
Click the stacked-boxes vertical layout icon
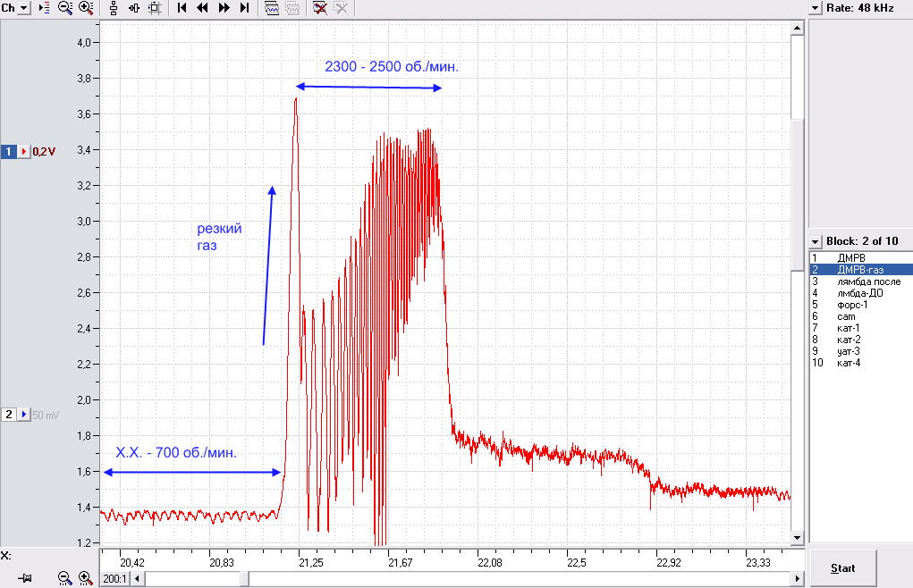click(x=114, y=8)
